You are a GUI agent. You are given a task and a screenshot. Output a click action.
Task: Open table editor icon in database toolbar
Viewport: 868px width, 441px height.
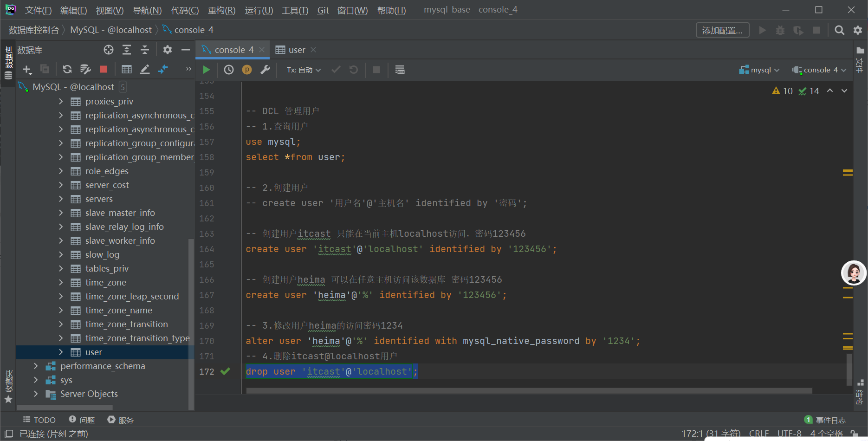(126, 69)
